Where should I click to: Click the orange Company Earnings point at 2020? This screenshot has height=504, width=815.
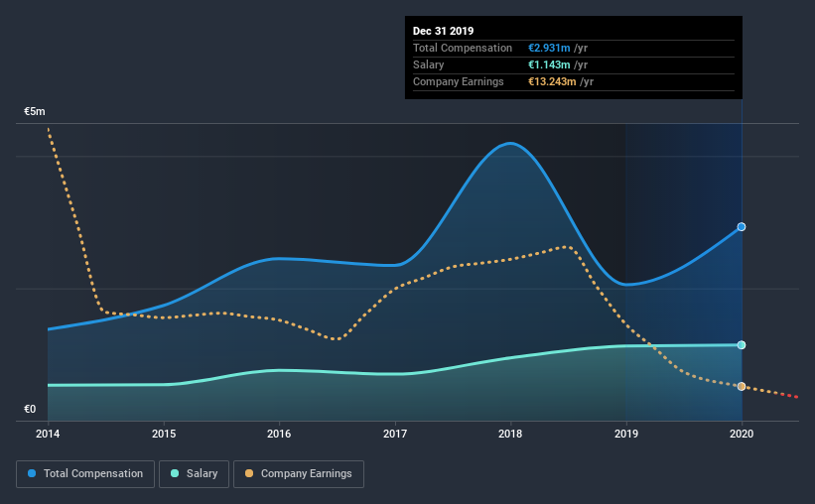742,387
